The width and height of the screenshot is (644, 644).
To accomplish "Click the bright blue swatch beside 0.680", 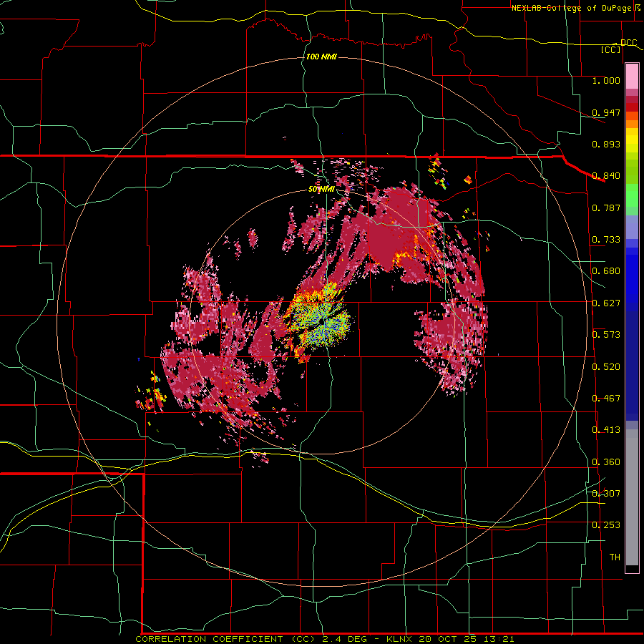I will coord(632,275).
